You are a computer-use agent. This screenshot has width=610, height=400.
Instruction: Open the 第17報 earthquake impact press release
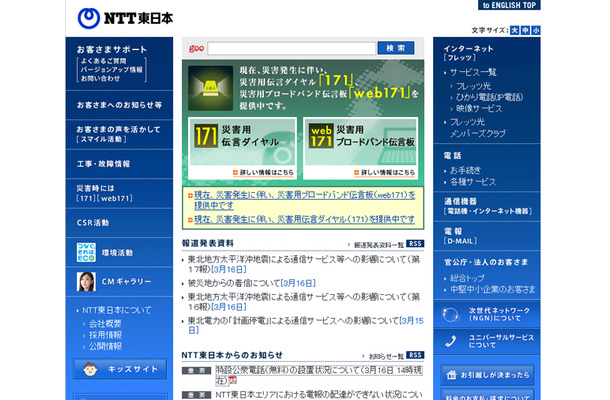[x=303, y=264]
